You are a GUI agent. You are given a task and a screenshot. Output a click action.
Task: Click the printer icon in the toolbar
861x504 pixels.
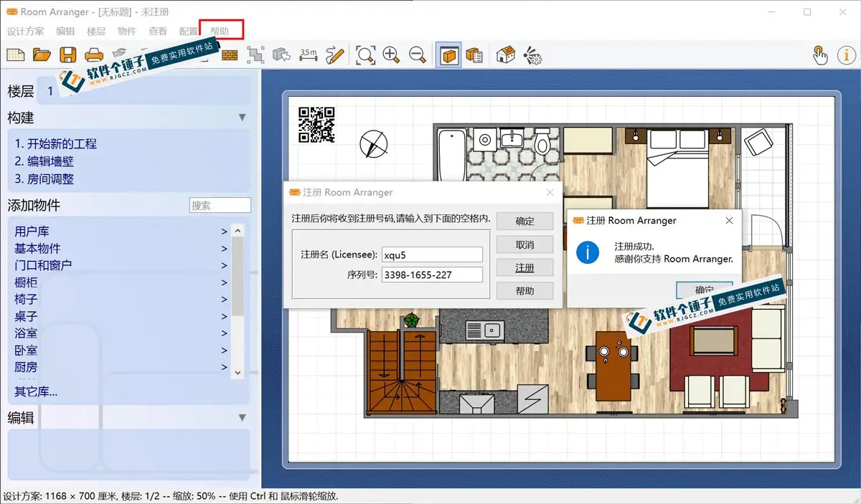(94, 54)
